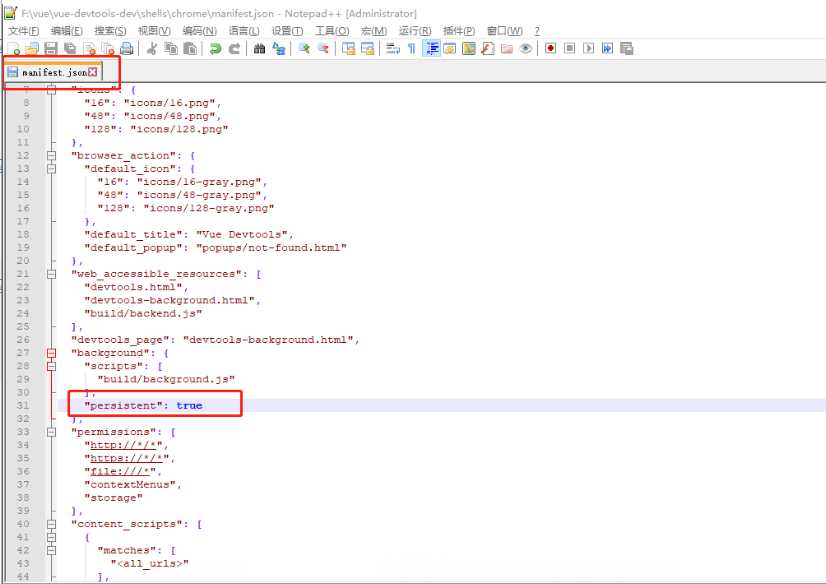This screenshot has height=584, width=826.
Task: Open the 视图(V) menu
Action: (154, 31)
